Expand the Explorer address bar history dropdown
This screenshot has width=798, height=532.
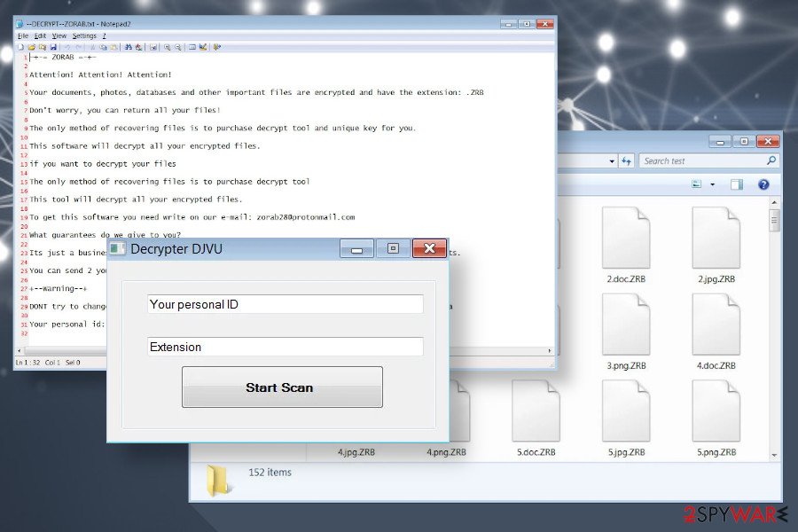[x=612, y=161]
